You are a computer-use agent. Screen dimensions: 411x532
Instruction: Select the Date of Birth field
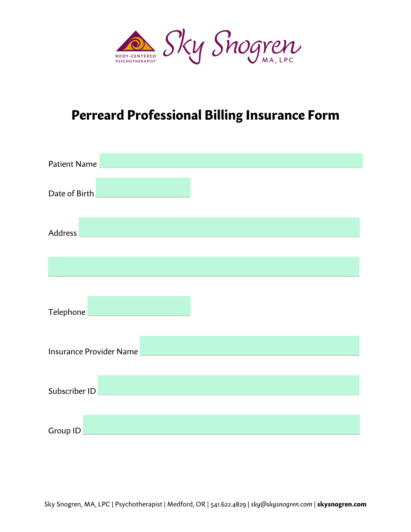(143, 187)
